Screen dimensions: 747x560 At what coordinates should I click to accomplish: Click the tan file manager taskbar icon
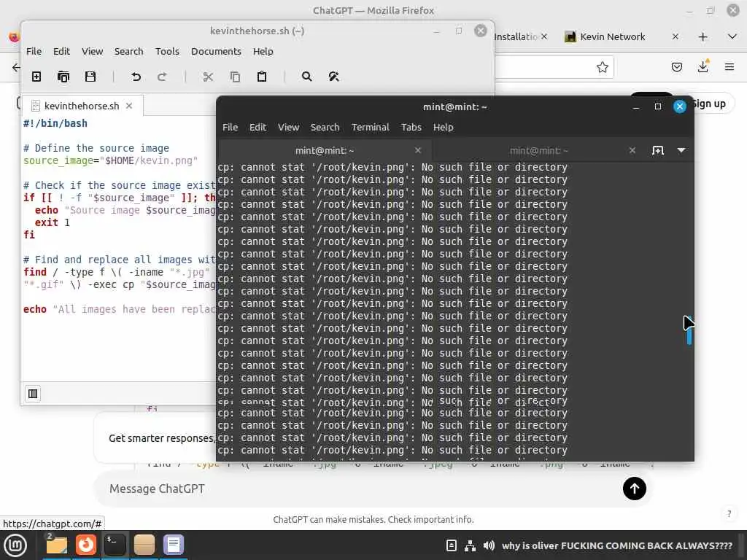pyautogui.click(x=144, y=545)
